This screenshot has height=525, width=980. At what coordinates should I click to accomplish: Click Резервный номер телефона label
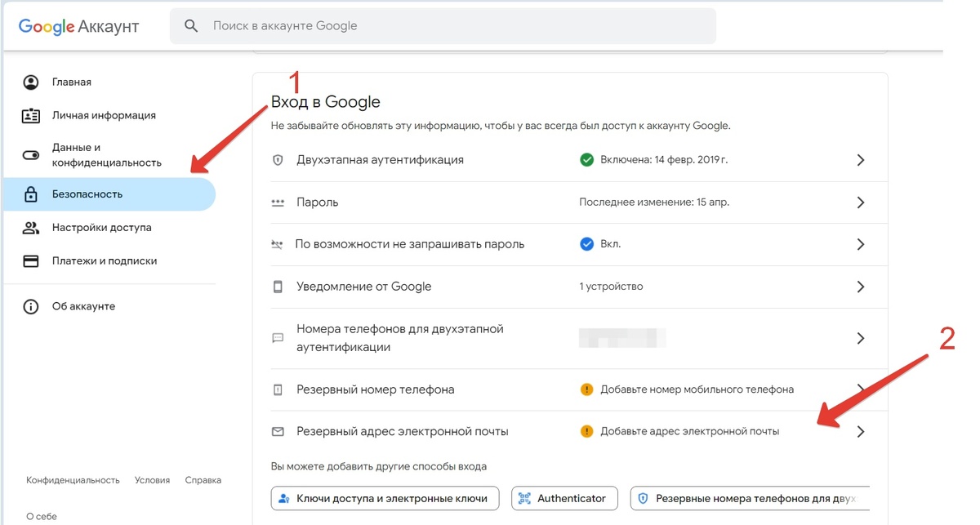click(375, 389)
